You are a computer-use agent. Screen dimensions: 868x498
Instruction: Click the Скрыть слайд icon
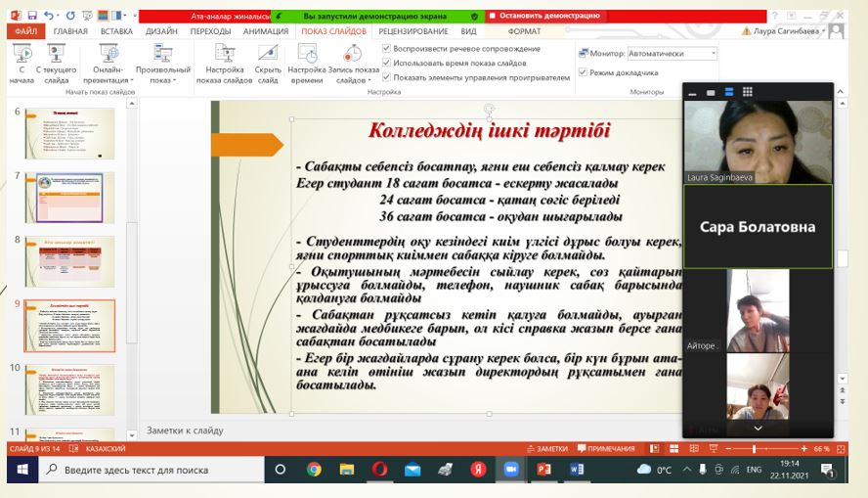[268, 53]
